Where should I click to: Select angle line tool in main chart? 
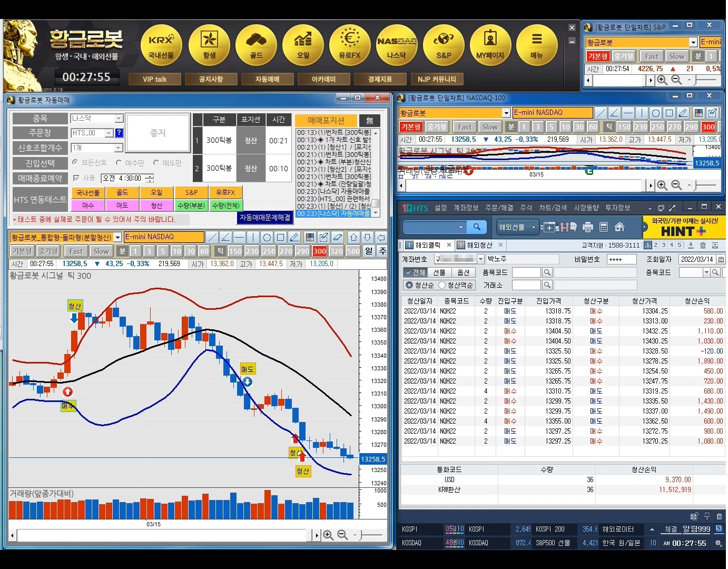pyautogui.click(x=225, y=237)
